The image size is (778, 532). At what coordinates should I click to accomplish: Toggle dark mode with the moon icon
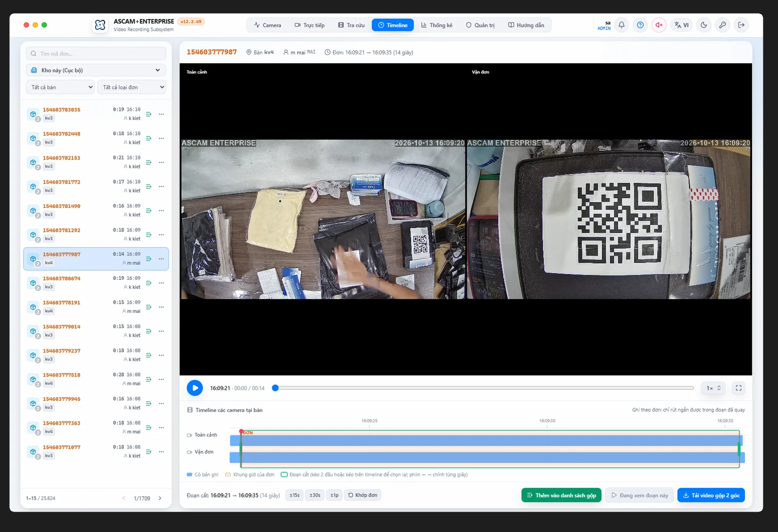click(704, 25)
